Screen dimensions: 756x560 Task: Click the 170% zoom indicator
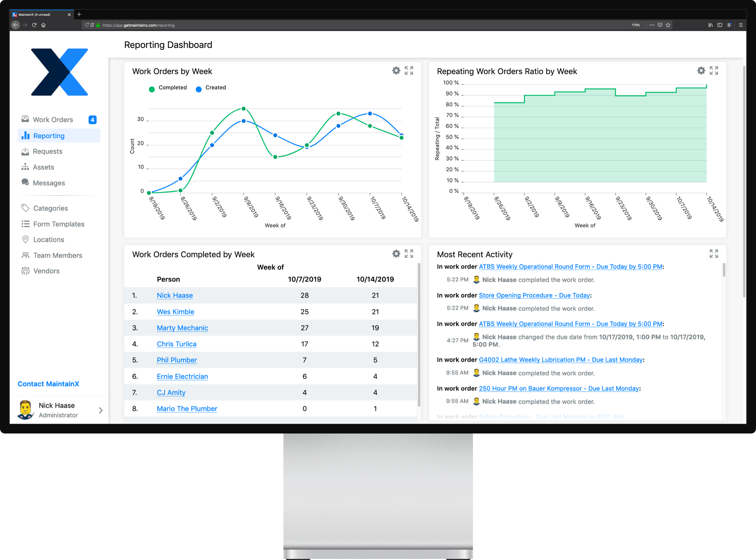point(636,25)
